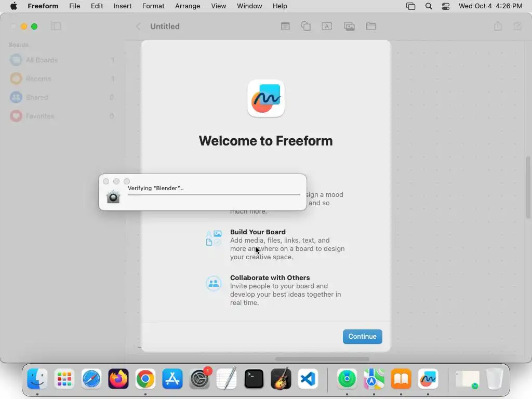
Task: Open Terminal from the Dock
Action: coord(254,379)
